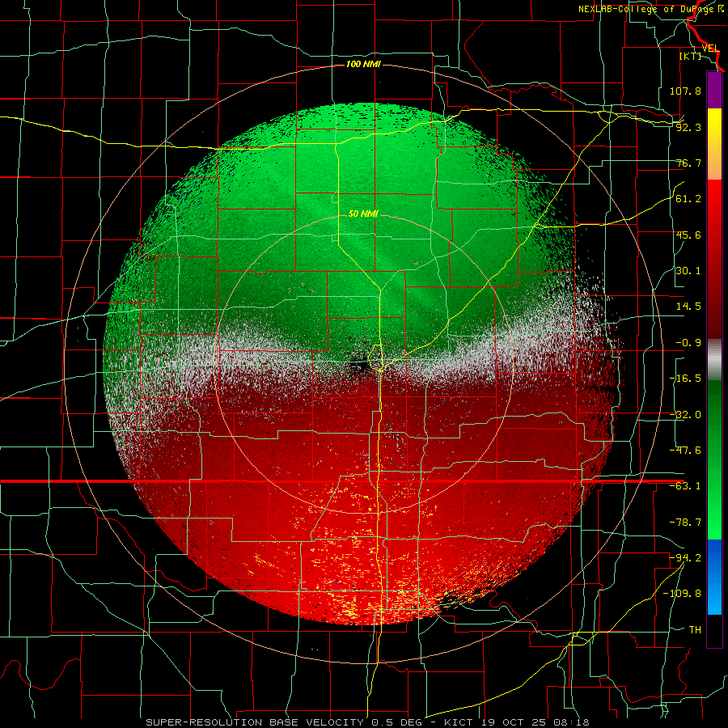Click the -0.9 value on the velocity scale
Image resolution: width=728 pixels, height=728 pixels.
(x=688, y=343)
